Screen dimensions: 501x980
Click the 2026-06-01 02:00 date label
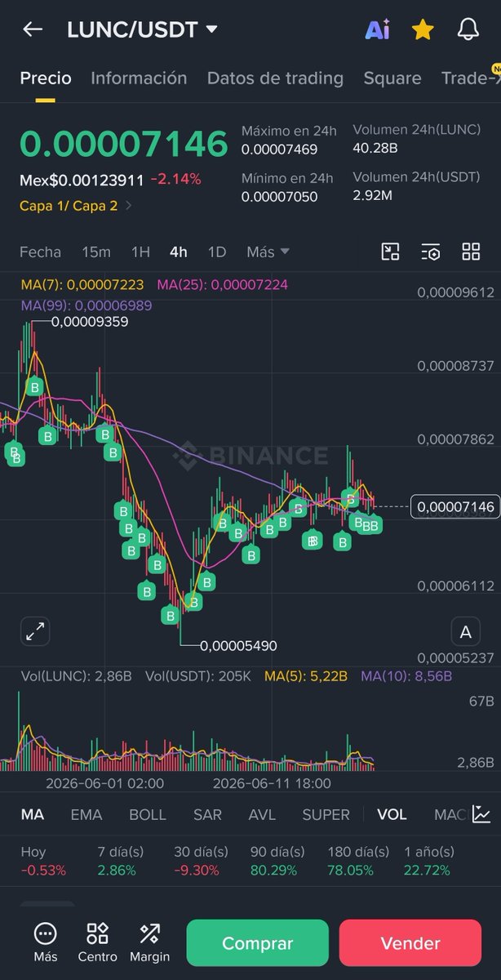pyautogui.click(x=104, y=783)
